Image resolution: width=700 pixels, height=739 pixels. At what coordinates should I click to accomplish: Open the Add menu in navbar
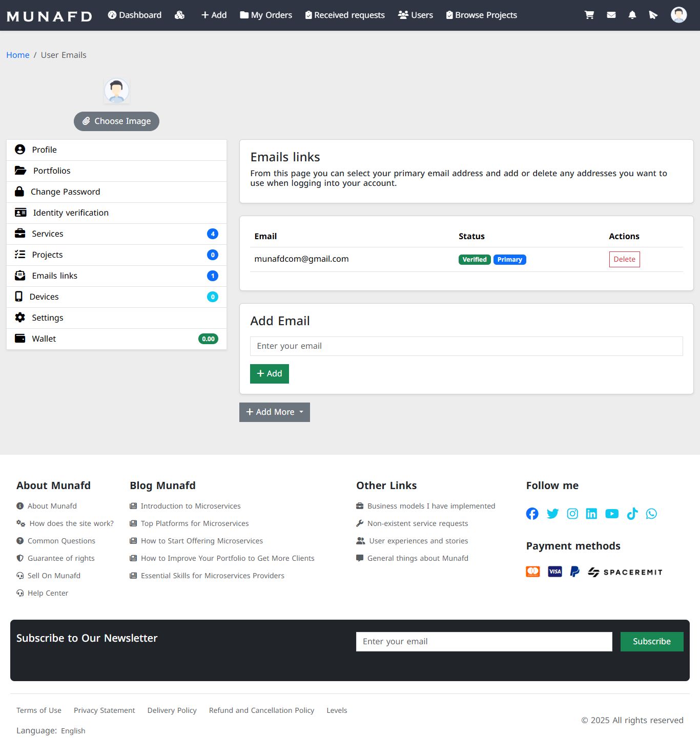(x=214, y=15)
